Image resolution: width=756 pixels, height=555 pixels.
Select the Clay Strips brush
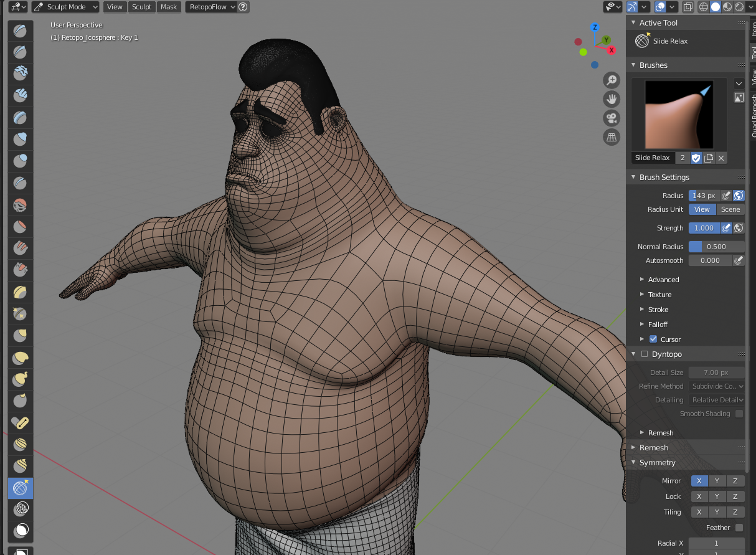21,95
